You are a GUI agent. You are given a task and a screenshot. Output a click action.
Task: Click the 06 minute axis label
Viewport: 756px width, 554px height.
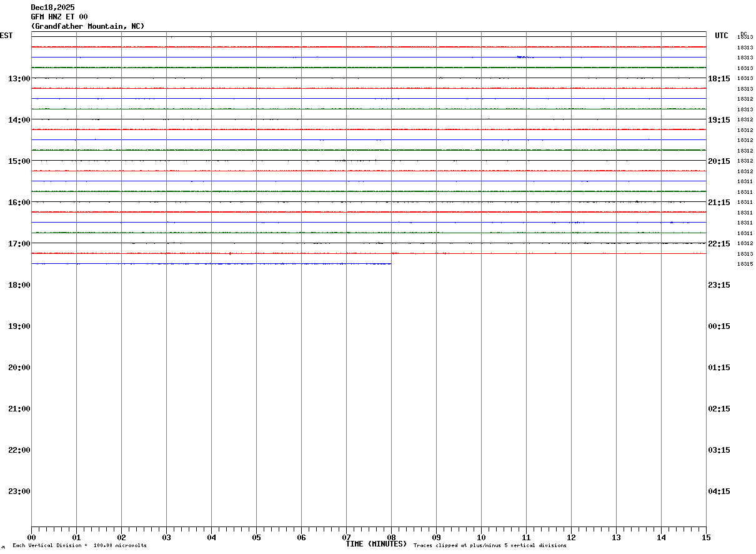(x=301, y=537)
